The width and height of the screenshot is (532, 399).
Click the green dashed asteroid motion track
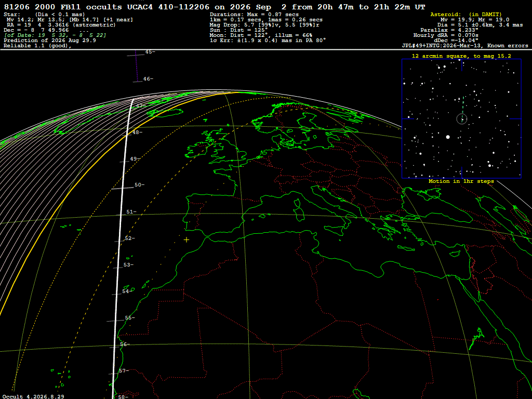462,110
